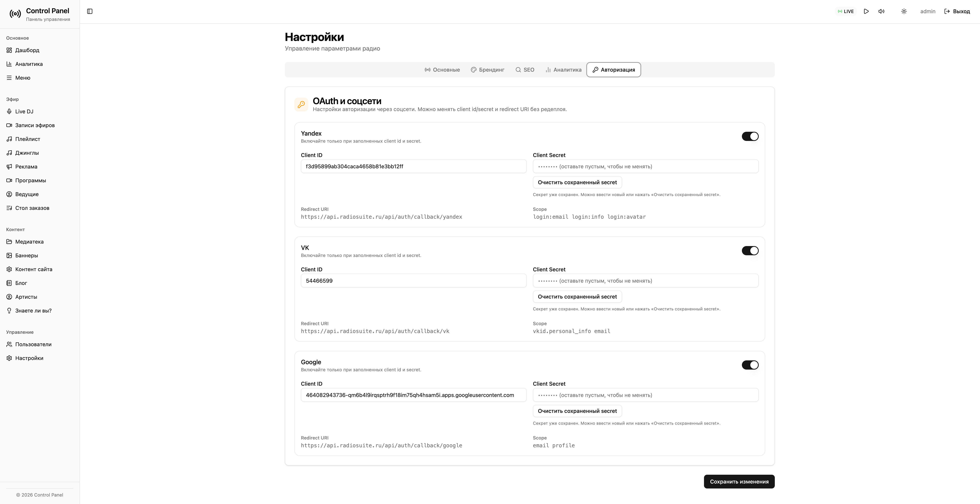Toggle the Google OAuth switch
This screenshot has width=980, height=504.
(x=750, y=365)
